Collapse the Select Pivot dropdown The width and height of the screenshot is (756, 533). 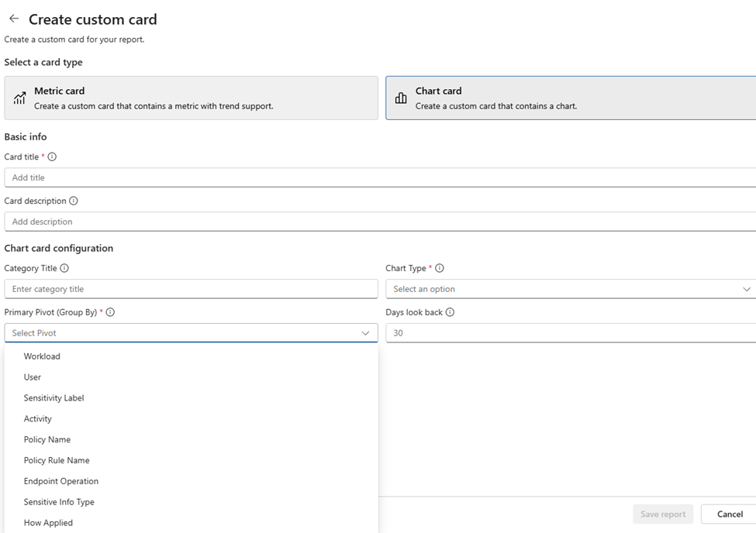tap(365, 333)
